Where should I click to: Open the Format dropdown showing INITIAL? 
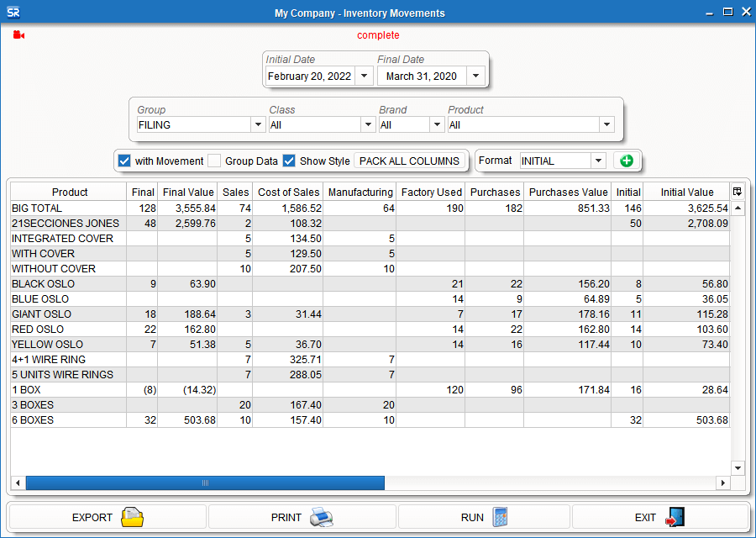tap(598, 161)
